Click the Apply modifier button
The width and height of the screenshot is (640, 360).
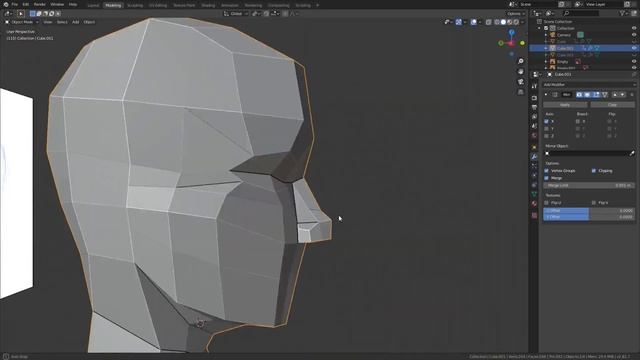coord(565,105)
